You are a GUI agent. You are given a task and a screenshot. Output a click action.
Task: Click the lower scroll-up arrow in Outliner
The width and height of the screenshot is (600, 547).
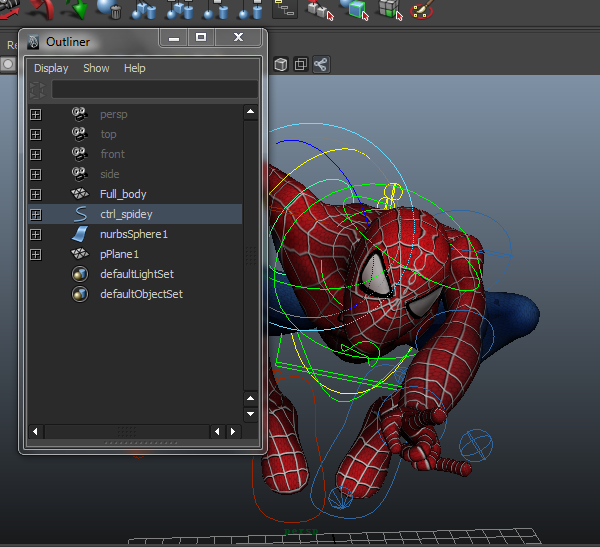[x=251, y=398]
